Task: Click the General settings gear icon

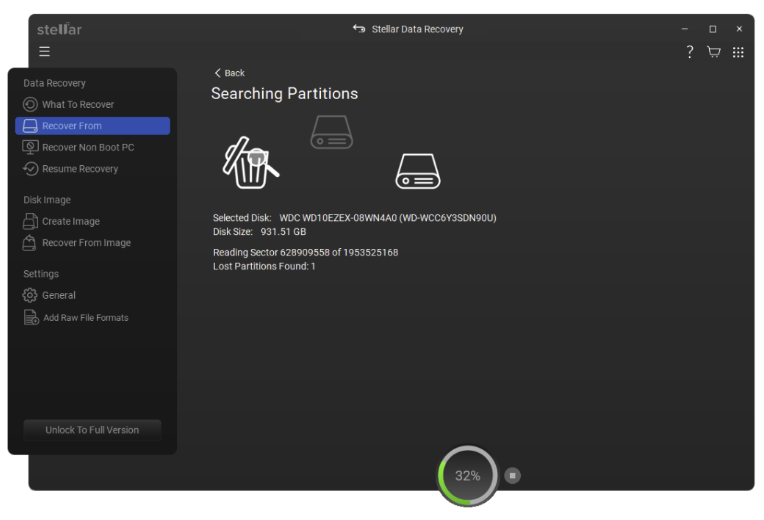Action: (x=30, y=295)
